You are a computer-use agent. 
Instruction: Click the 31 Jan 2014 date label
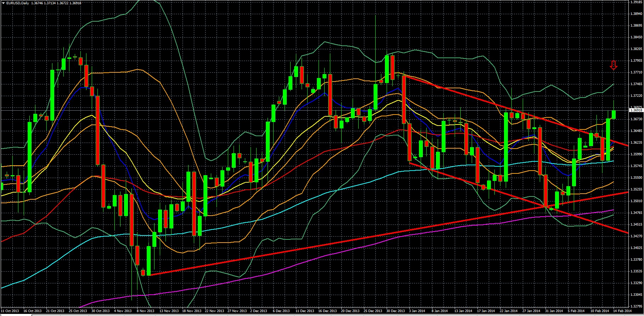[554, 311]
